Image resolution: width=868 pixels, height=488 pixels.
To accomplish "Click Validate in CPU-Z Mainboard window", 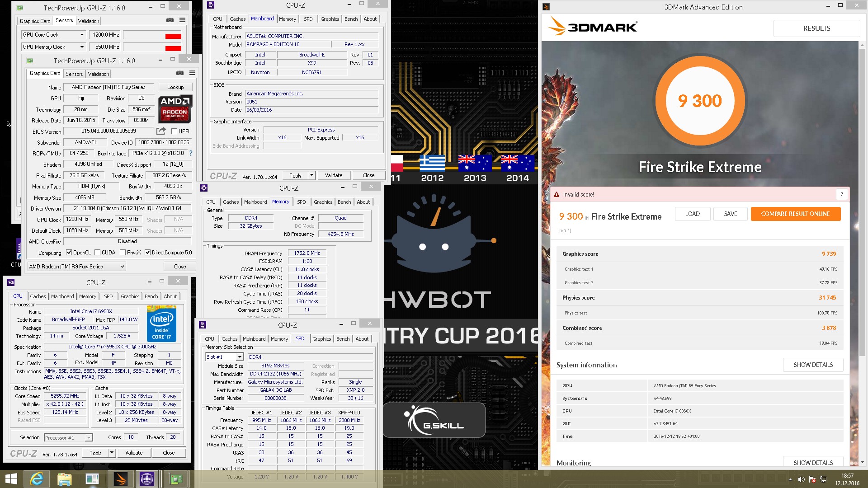I will coord(334,175).
